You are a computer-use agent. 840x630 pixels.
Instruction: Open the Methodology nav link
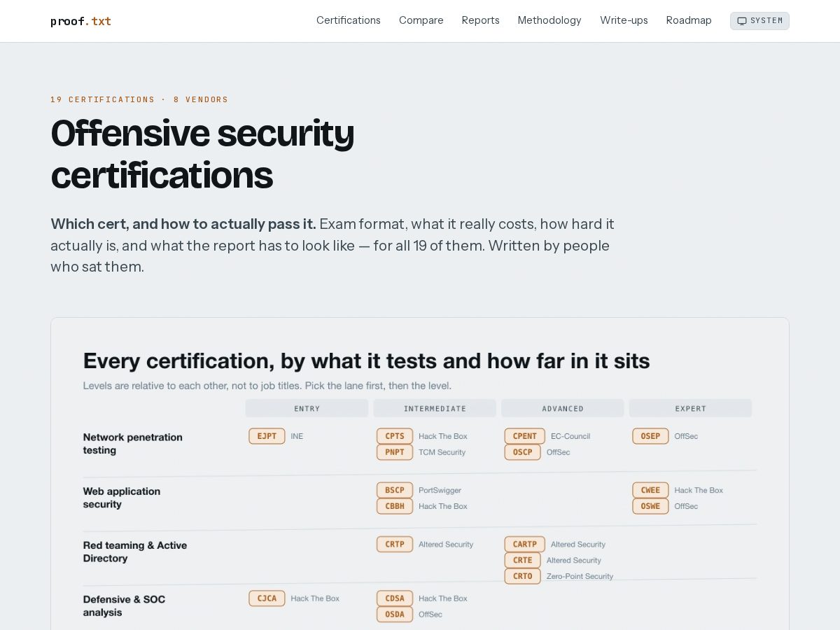tap(549, 20)
